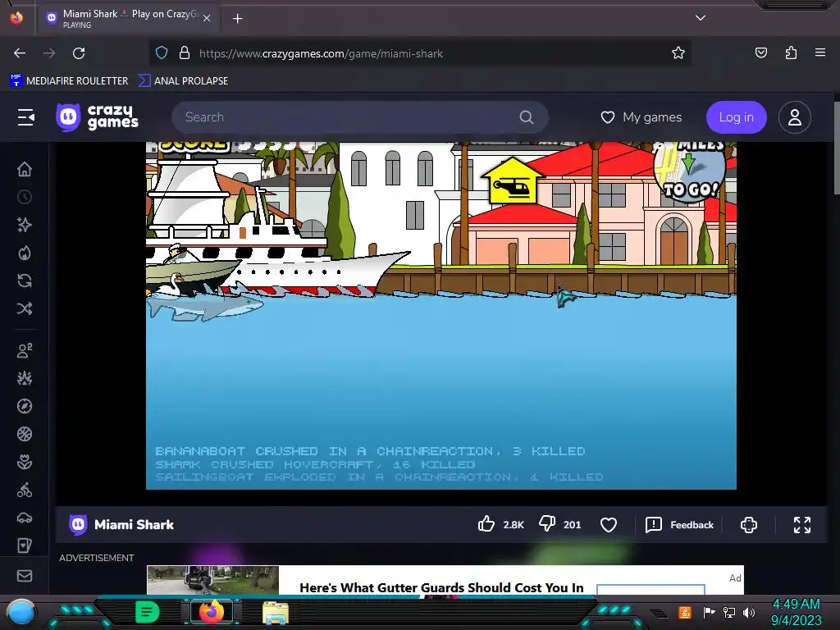Enter fullscreen game mode

[802, 524]
